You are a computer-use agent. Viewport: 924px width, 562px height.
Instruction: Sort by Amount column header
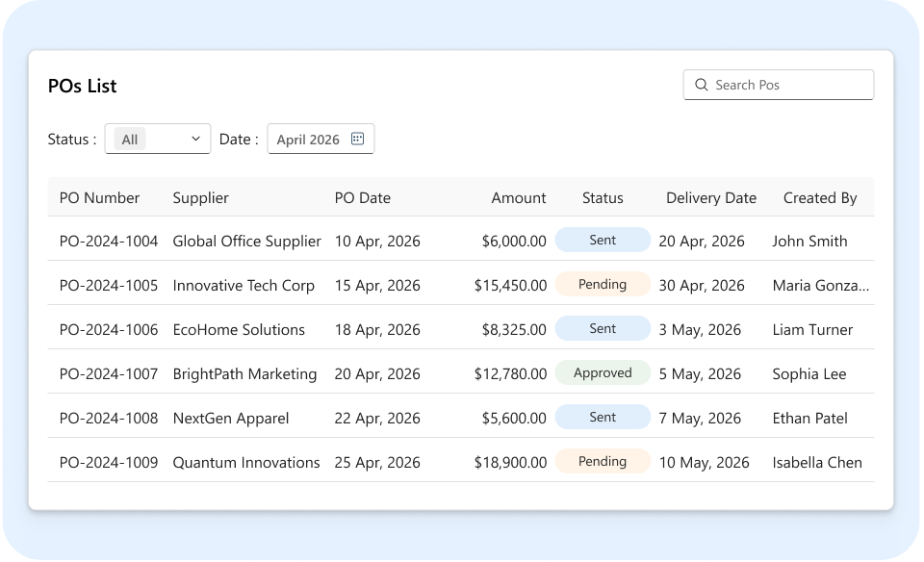click(519, 198)
